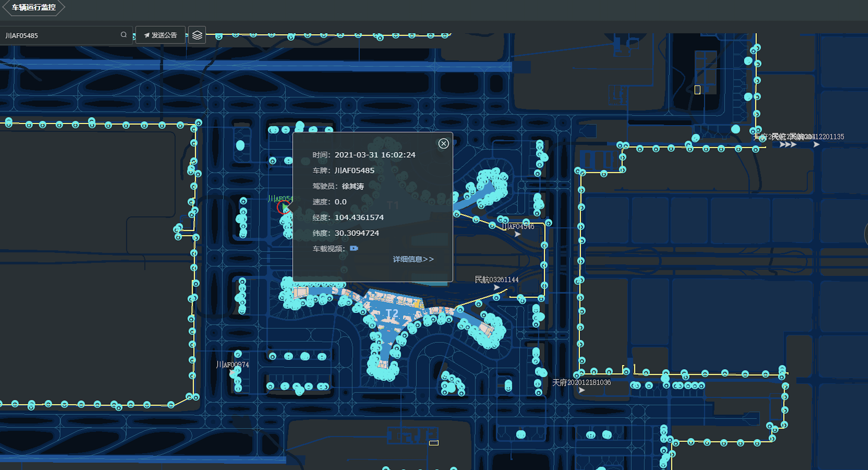Viewport: 868px width, 470px height.
Task: Open the map layers switcher
Action: pyautogui.click(x=197, y=35)
